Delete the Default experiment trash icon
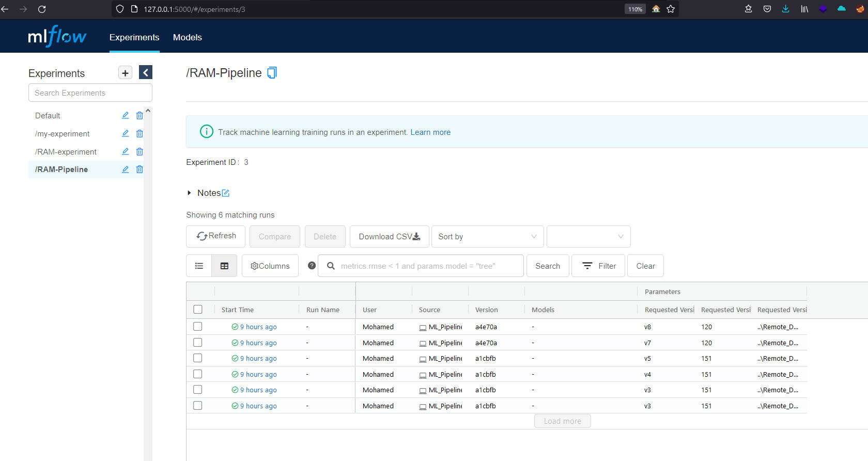The height and width of the screenshot is (461, 868). (139, 115)
